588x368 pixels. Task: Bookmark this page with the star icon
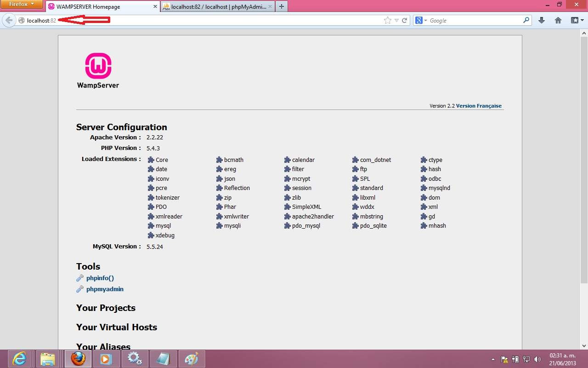click(388, 20)
